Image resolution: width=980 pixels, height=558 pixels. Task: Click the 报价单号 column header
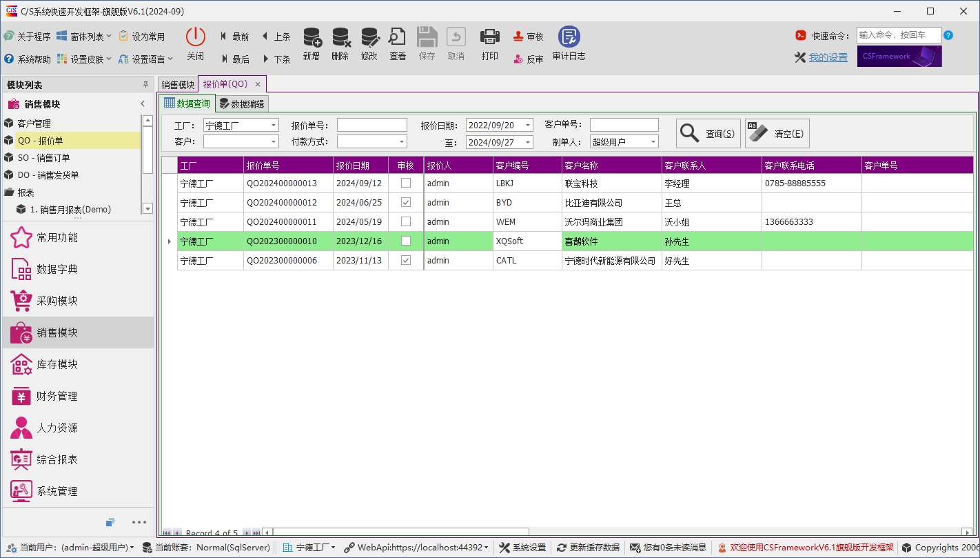click(288, 166)
